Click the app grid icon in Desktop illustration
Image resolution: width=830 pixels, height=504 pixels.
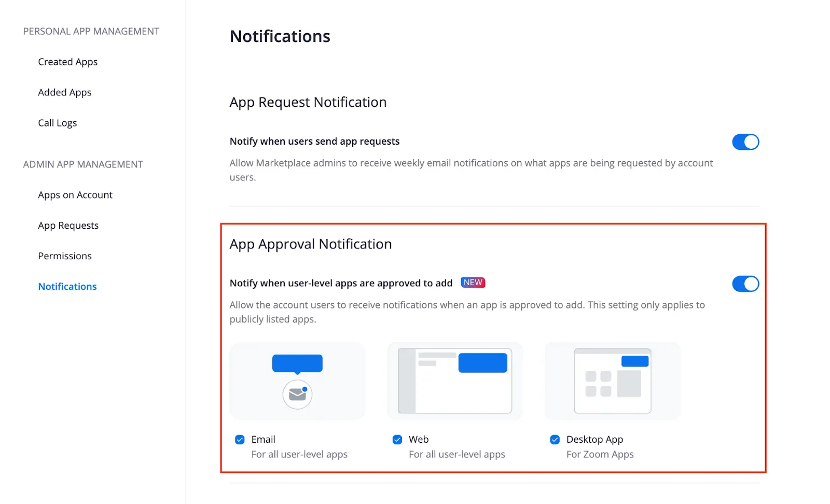pyautogui.click(x=599, y=383)
